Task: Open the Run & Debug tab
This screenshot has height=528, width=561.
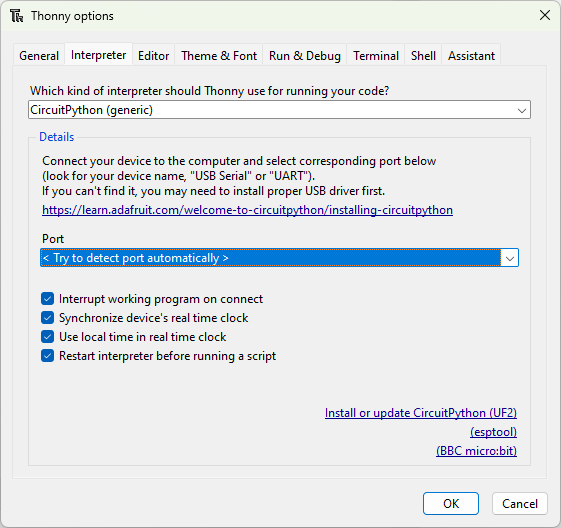Action: (x=305, y=56)
